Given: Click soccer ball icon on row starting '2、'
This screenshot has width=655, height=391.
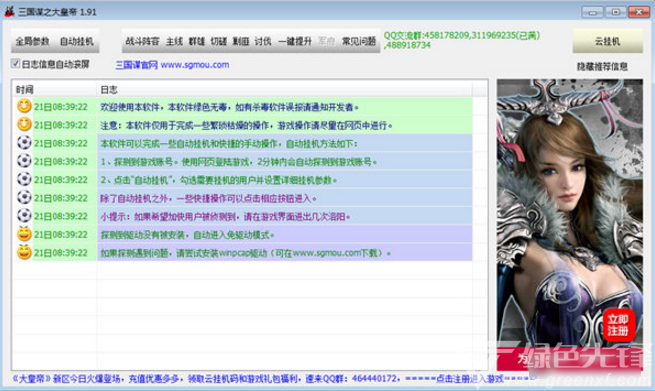Looking at the screenshot, I should pos(24,179).
